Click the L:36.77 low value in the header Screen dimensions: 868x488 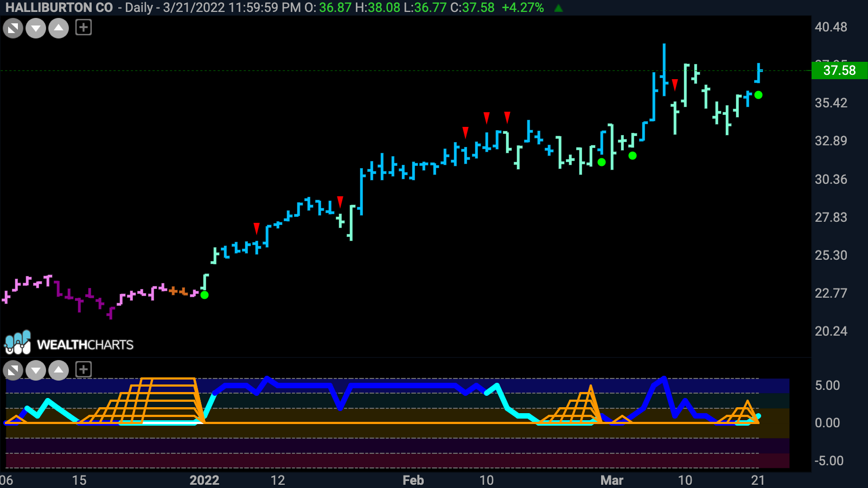point(425,8)
